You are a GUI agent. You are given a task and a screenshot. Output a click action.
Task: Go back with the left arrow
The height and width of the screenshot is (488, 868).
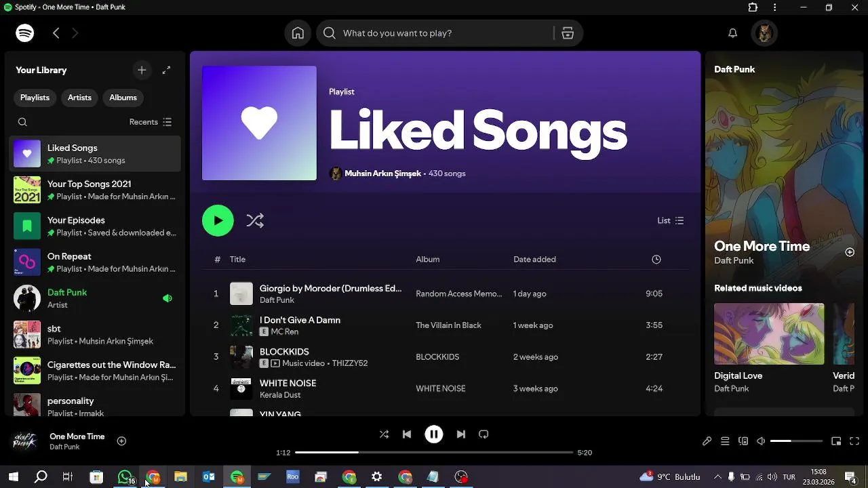coord(56,33)
